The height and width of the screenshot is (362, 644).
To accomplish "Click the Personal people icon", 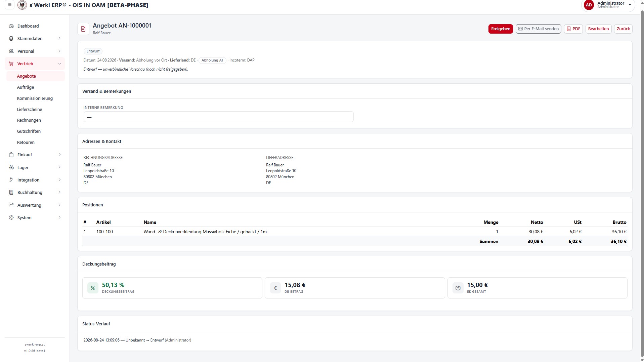I will [x=11, y=51].
